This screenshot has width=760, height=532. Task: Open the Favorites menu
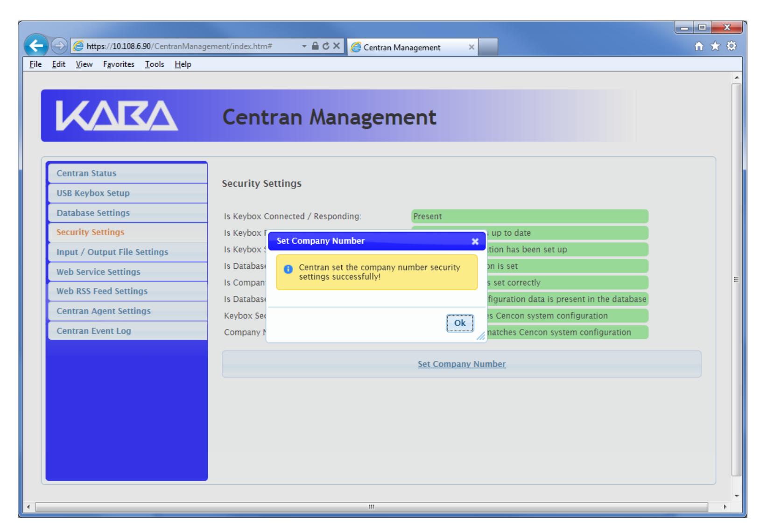(119, 64)
